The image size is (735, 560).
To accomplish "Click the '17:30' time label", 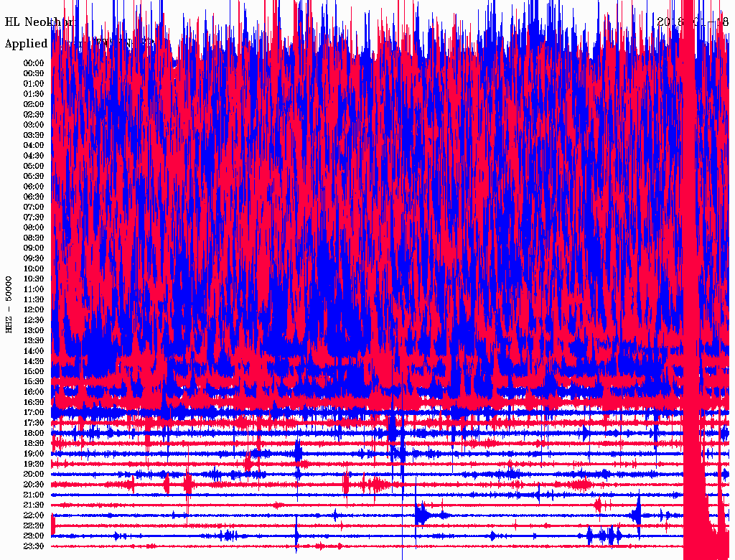I will tap(34, 423).
